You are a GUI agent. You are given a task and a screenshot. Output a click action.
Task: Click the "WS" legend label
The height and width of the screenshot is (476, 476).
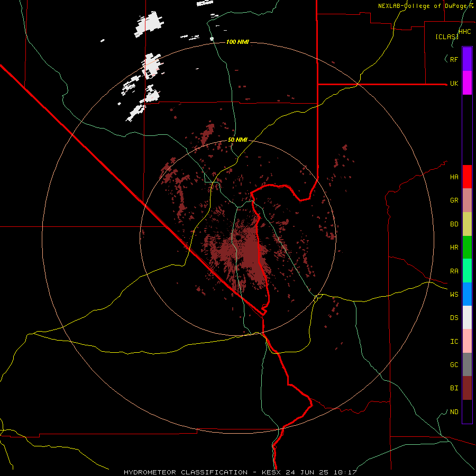pyautogui.click(x=454, y=295)
